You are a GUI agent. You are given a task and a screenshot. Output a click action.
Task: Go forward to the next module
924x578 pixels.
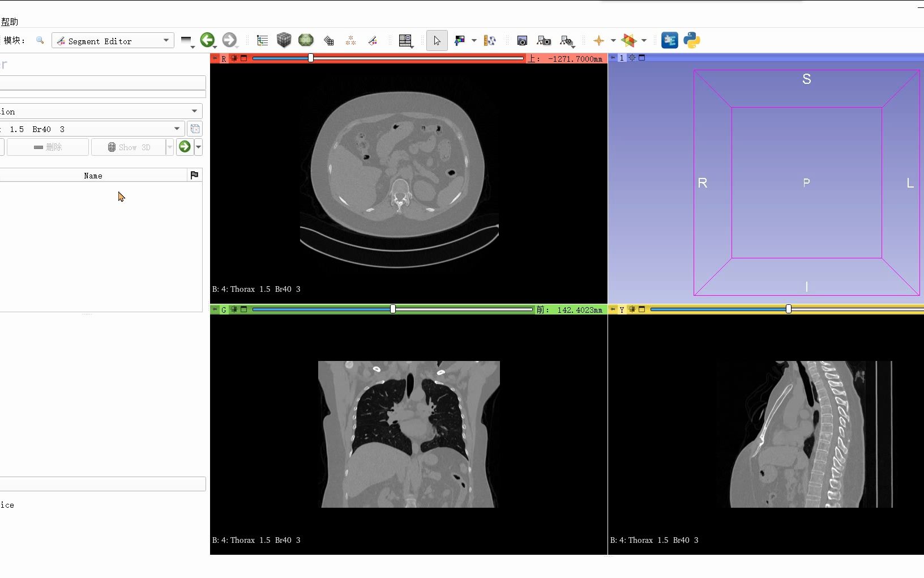229,40
